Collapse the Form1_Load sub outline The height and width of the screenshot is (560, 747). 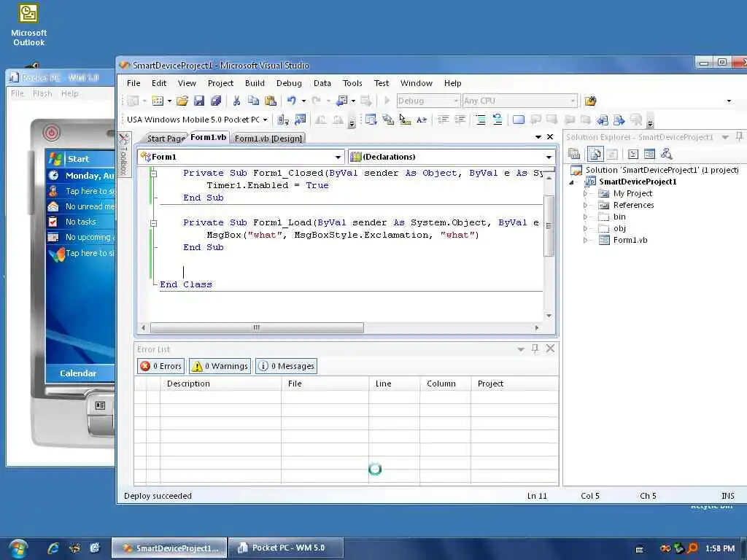point(153,223)
